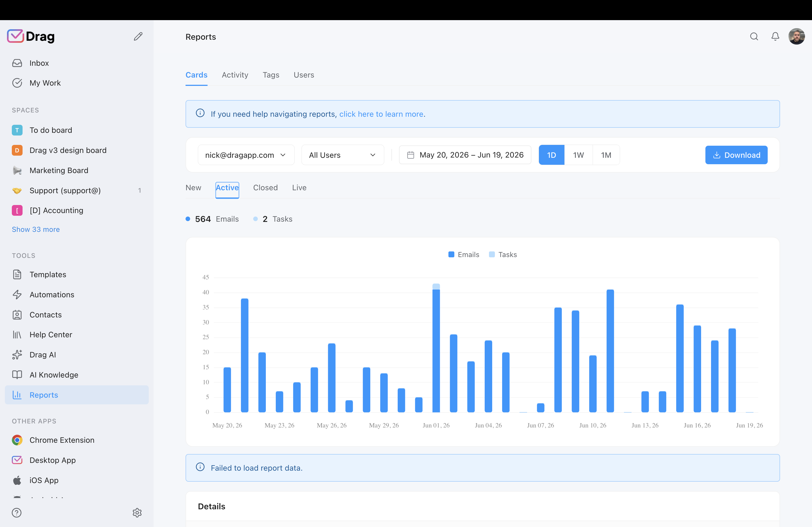Click 'Failed to load report data.' message
Screen dimensions: 812x527
tap(256, 468)
